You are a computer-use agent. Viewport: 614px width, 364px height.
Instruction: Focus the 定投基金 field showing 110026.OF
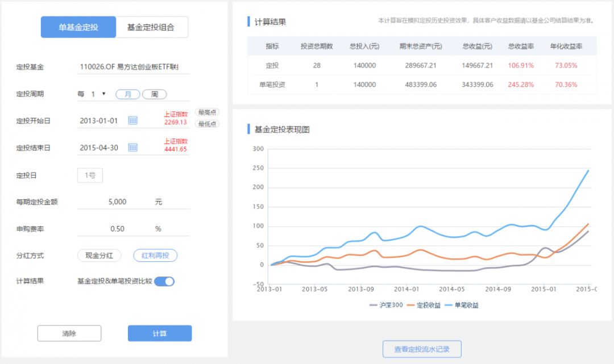click(134, 67)
